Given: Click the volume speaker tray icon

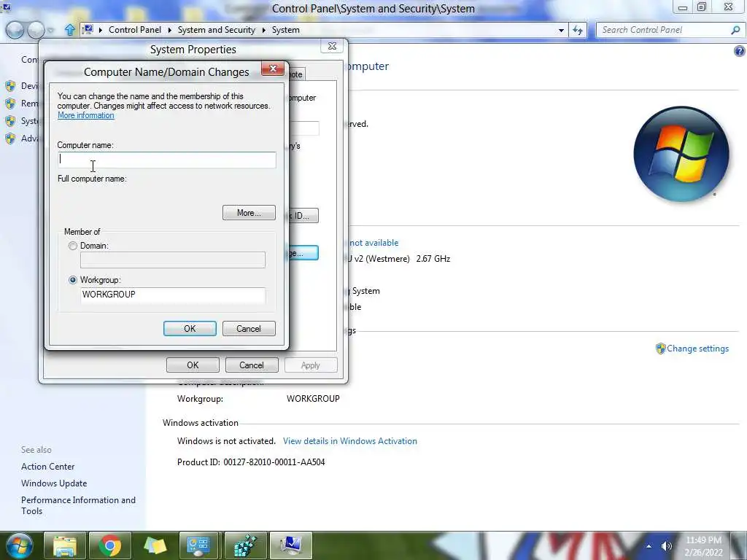Looking at the screenshot, I should 667,546.
